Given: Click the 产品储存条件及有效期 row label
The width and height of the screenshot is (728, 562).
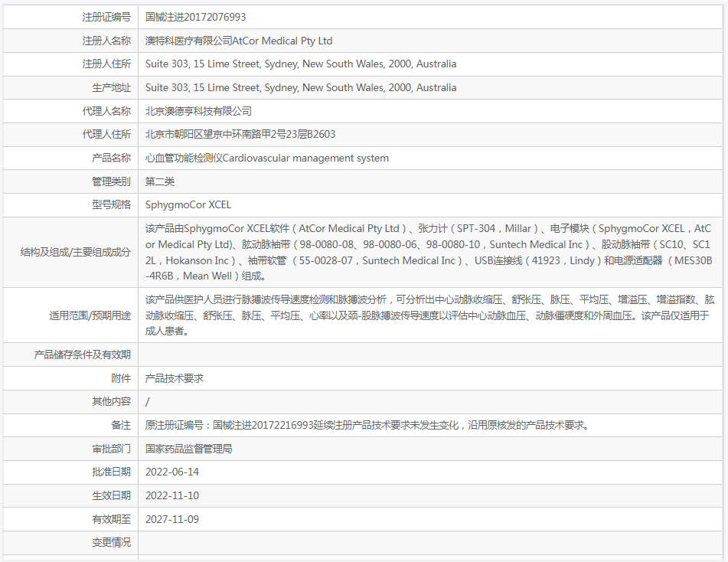Looking at the screenshot, I should coord(83,355).
